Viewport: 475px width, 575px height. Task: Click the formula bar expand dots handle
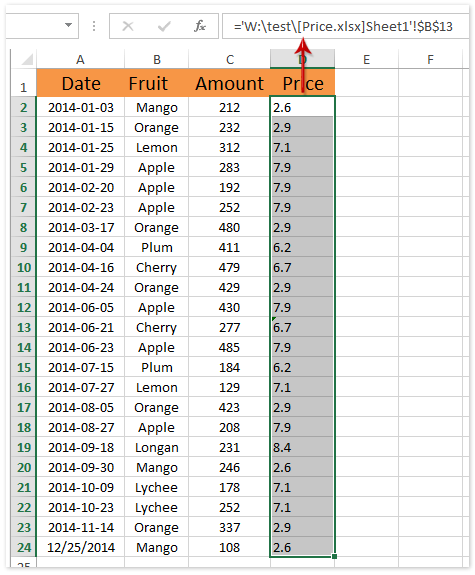(x=94, y=26)
